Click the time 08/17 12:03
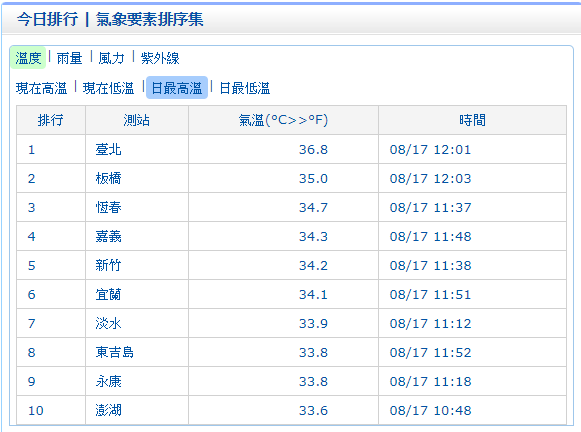Image resolution: width=581 pixels, height=432 pixels. pyautogui.click(x=430, y=179)
